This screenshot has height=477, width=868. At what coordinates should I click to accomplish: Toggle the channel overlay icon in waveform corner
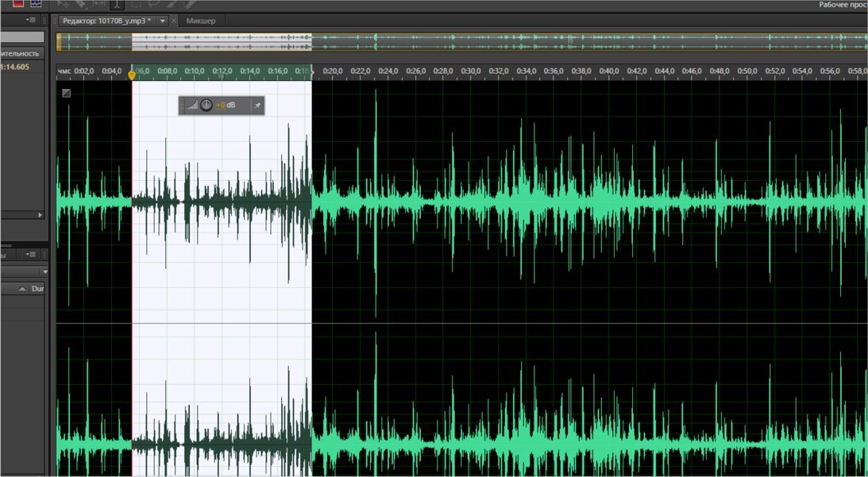tap(67, 93)
